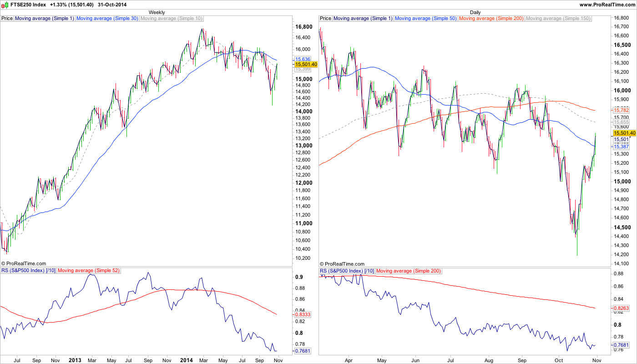Image resolution: width=637 pixels, height=364 pixels.
Task: Click the Moving average (Simple 30) label
Action: point(107,18)
